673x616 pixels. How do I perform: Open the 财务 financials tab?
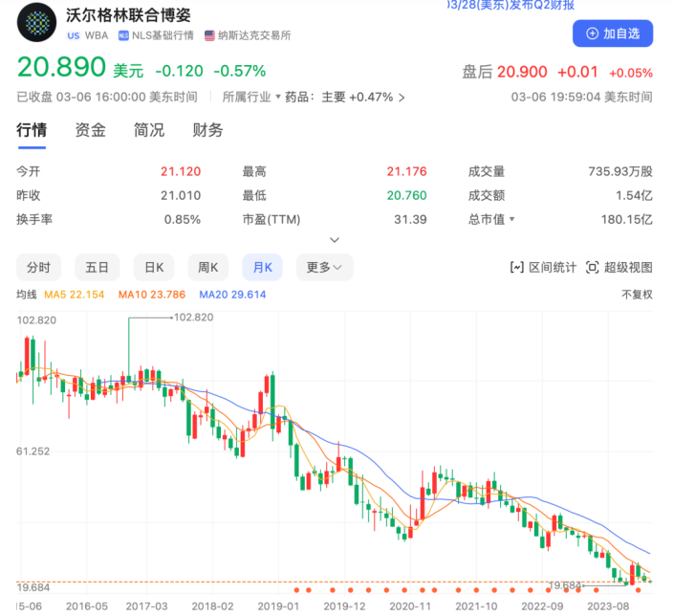[x=207, y=131]
